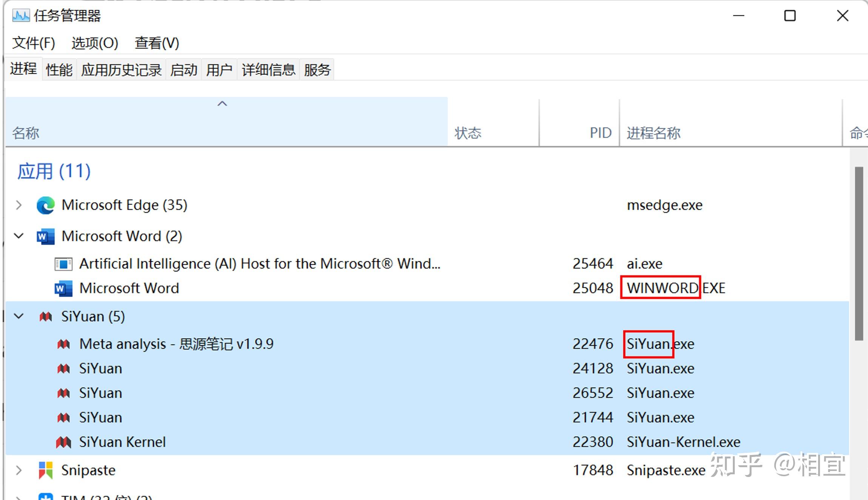
Task: Open the 文件(F) menu
Action: click(34, 43)
